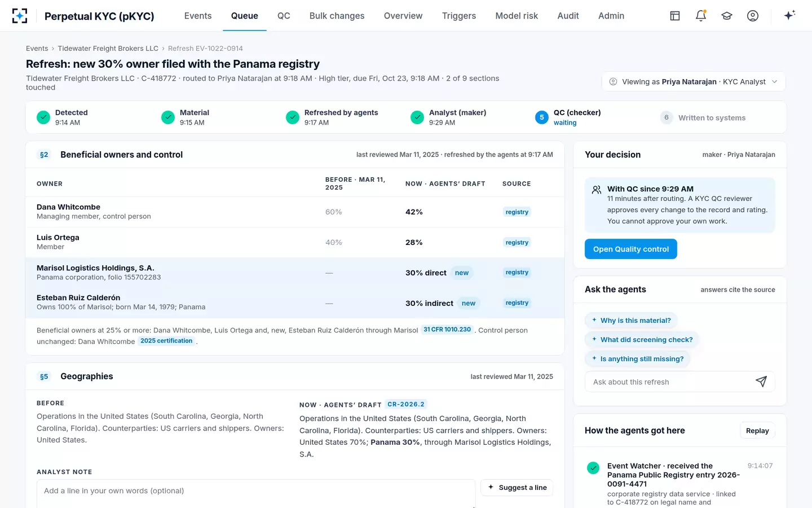Click the Analyst (maker) checkmark icon
Viewport: 812px width, 508px height.
(417, 117)
